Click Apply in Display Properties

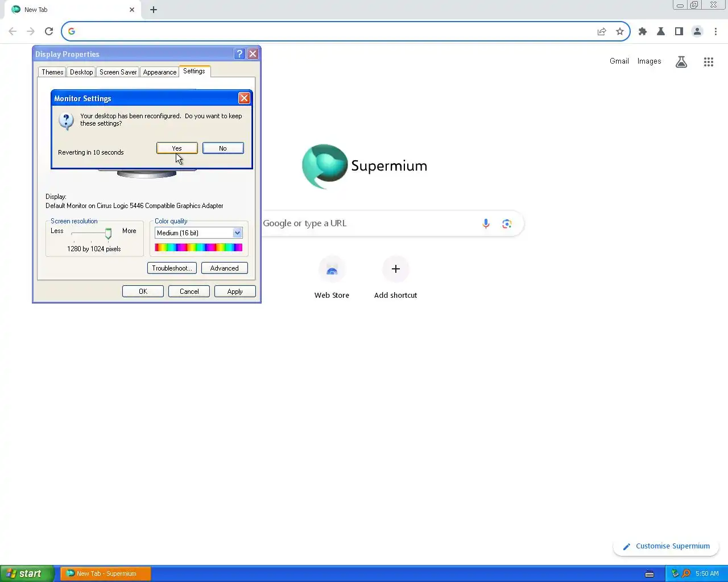click(x=235, y=292)
